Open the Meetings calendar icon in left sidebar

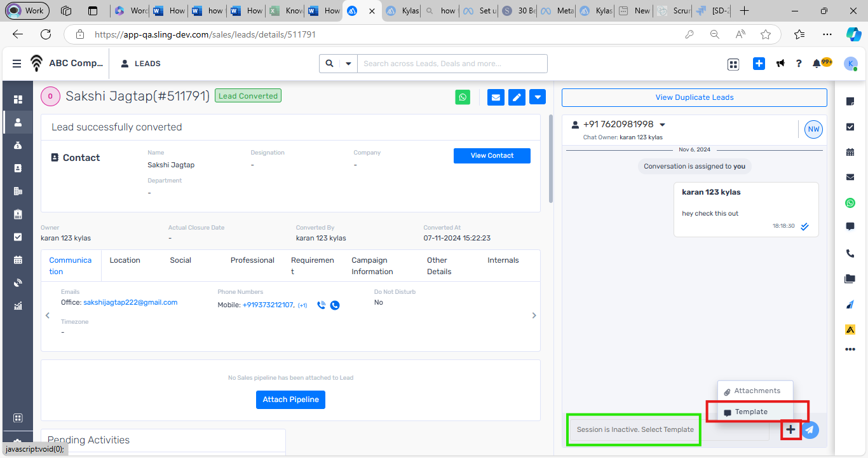coord(18,260)
